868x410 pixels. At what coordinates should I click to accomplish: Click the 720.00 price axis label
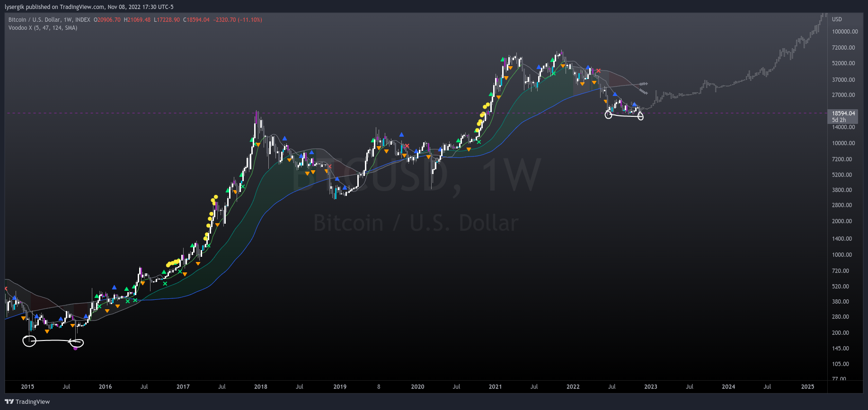coord(841,271)
